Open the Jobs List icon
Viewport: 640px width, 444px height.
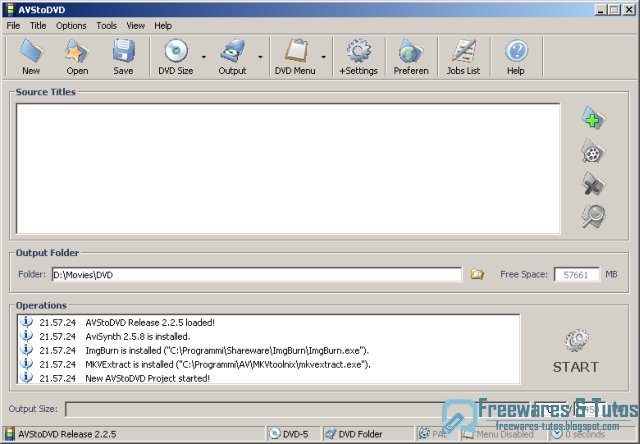[x=463, y=51]
